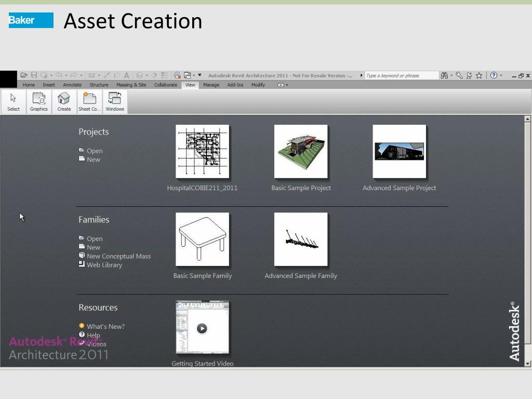This screenshot has height=399, width=532.
Task: Click the Help question mark icon
Action: [494, 75]
